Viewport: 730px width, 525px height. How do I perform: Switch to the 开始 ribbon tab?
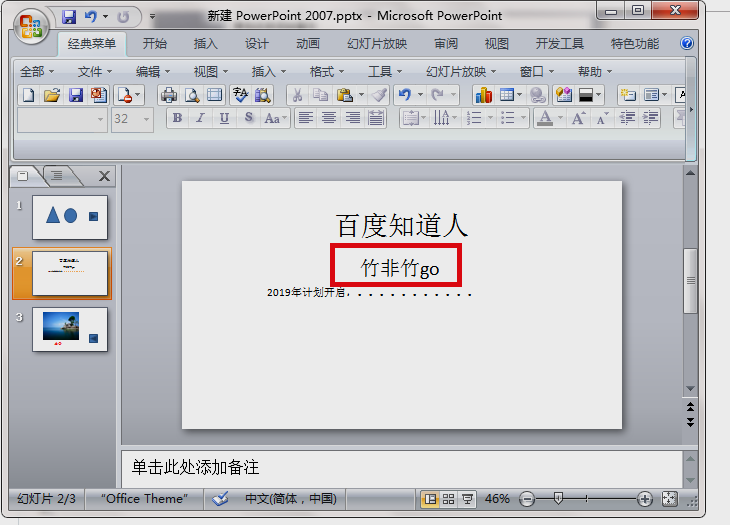tap(155, 44)
